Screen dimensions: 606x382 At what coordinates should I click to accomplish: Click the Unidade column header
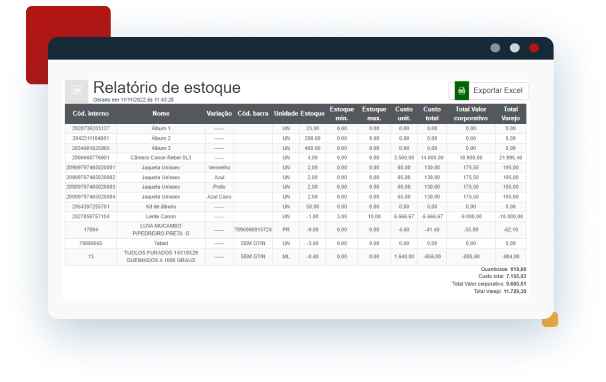pyautogui.click(x=286, y=114)
